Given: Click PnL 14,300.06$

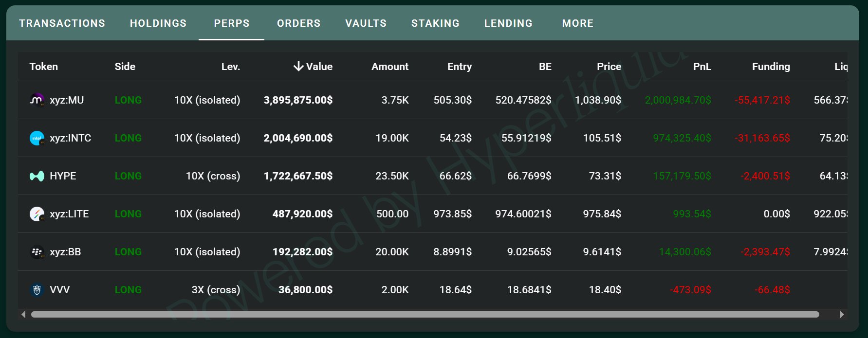Looking at the screenshot, I should [x=685, y=252].
